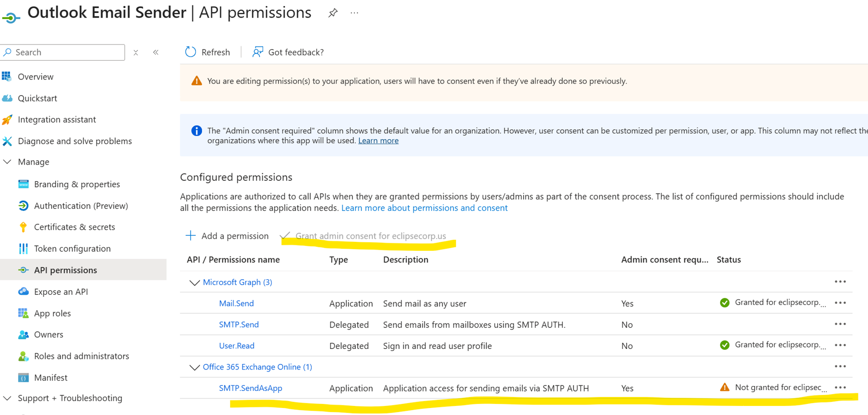Open more options ellipsis beside the title
Screen dimensions: 868x415
pyautogui.click(x=354, y=13)
